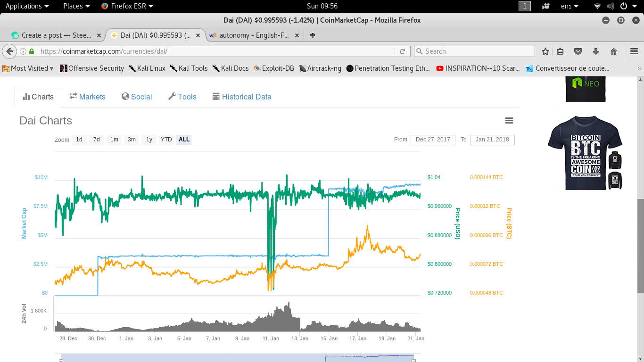Switch to the Tools tab
644x362 pixels.
182,97
